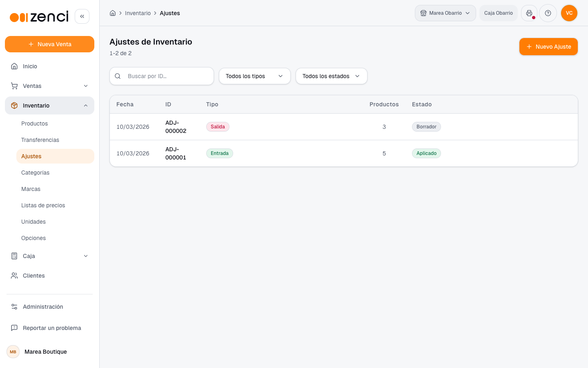Open Productos in the Inventario submenu

(x=55, y=123)
